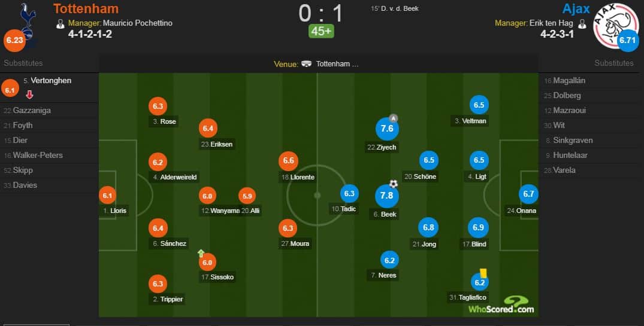Click the green substitution arrow by Sissoko

(201, 253)
